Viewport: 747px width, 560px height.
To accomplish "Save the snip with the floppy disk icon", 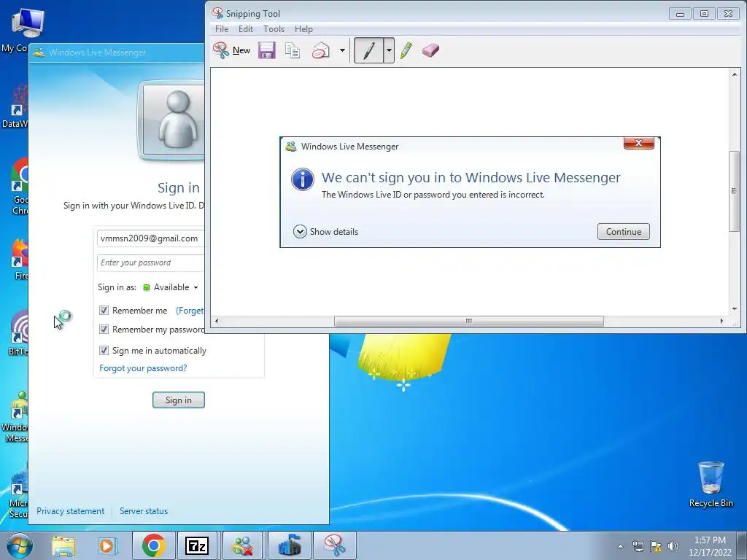I will 267,50.
